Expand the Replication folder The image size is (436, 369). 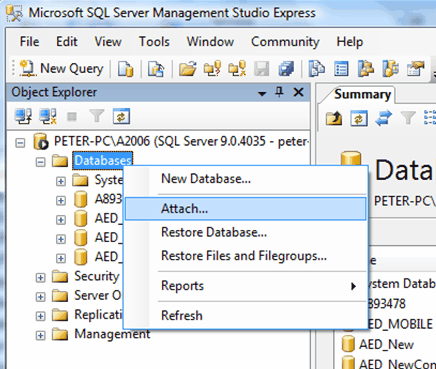coord(40,316)
